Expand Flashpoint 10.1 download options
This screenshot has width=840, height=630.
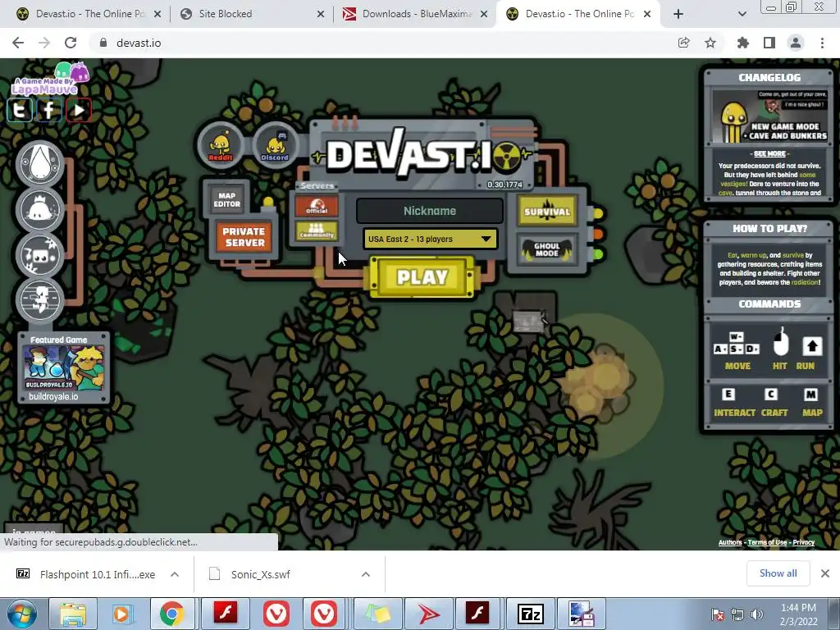pyautogui.click(x=175, y=574)
